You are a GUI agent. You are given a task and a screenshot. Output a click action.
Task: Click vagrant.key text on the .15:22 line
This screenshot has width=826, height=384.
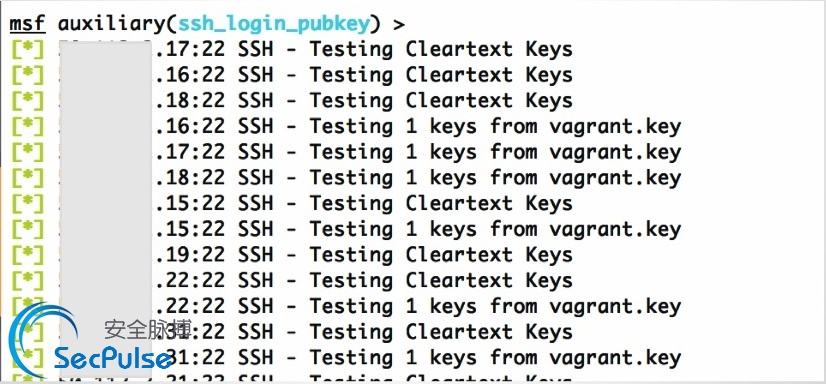[615, 230]
